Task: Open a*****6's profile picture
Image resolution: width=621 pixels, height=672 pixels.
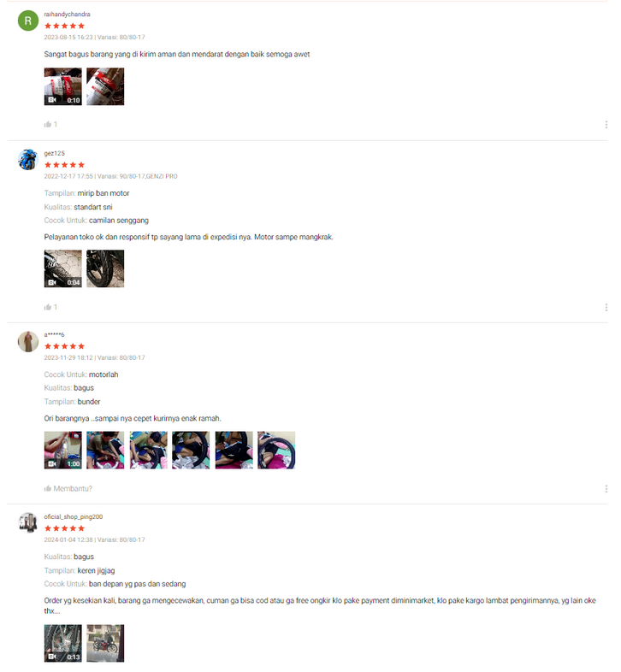Action: (28, 342)
